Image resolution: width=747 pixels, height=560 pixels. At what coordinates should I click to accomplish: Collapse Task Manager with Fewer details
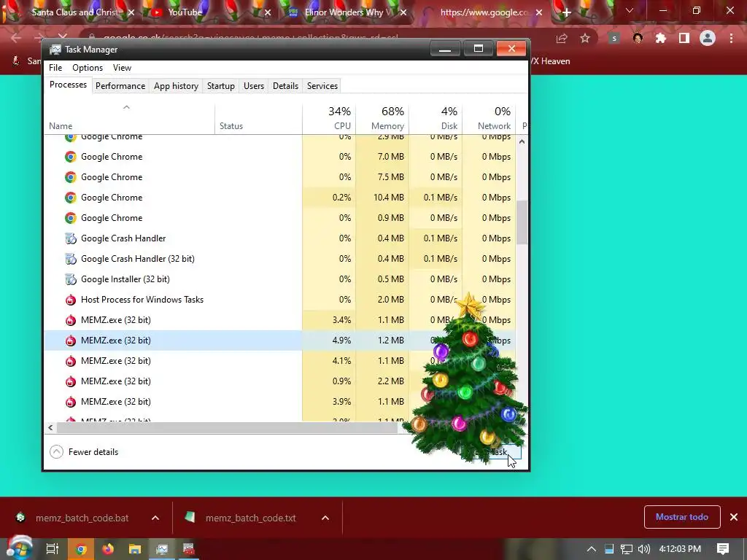click(x=85, y=452)
